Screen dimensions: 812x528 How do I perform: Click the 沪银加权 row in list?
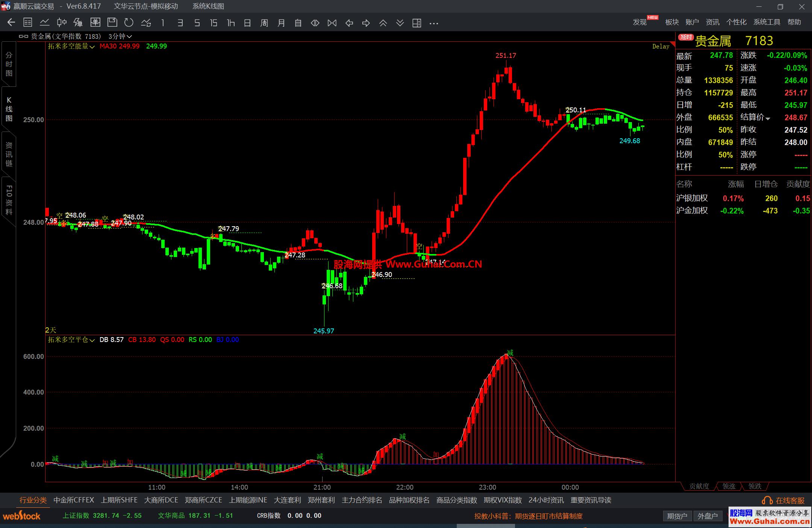pyautogui.click(x=692, y=198)
